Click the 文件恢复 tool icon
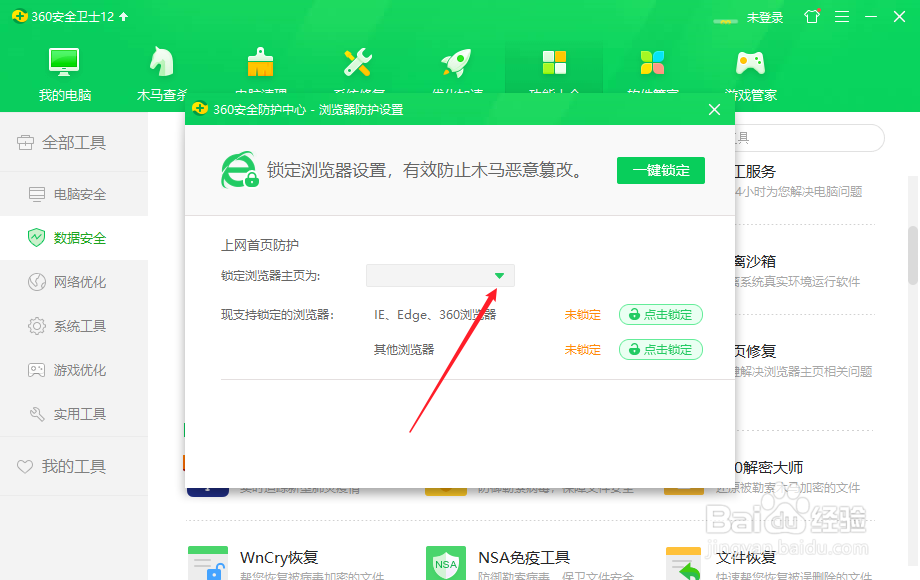 (x=684, y=563)
